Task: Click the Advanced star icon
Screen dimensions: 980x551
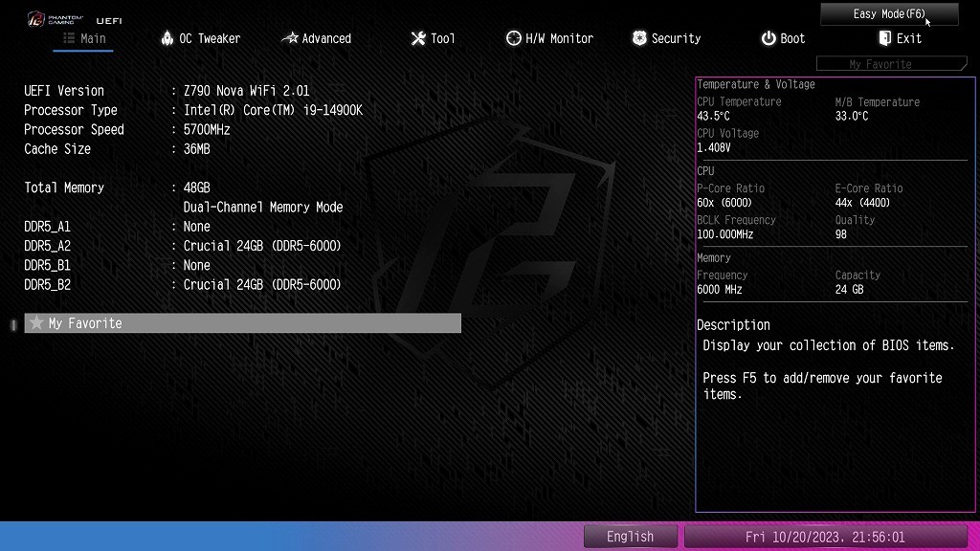Action: coord(289,38)
